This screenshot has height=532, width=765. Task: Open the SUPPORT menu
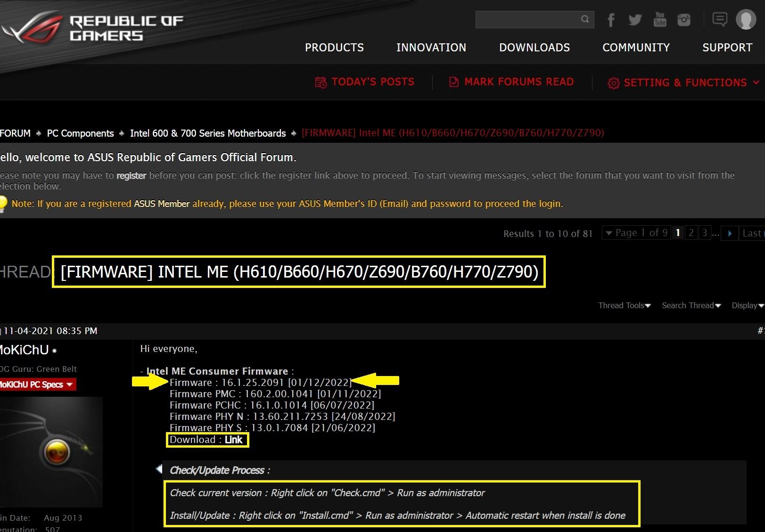click(727, 48)
